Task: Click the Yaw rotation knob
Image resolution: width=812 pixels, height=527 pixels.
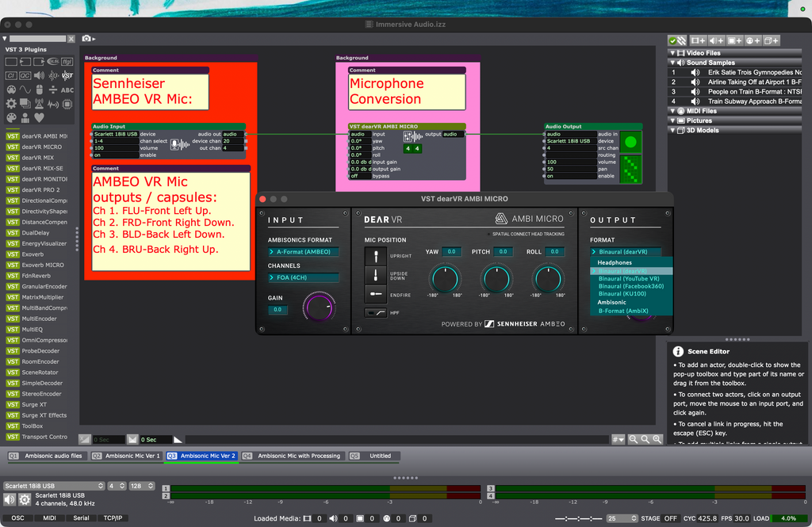Action: coord(445,278)
